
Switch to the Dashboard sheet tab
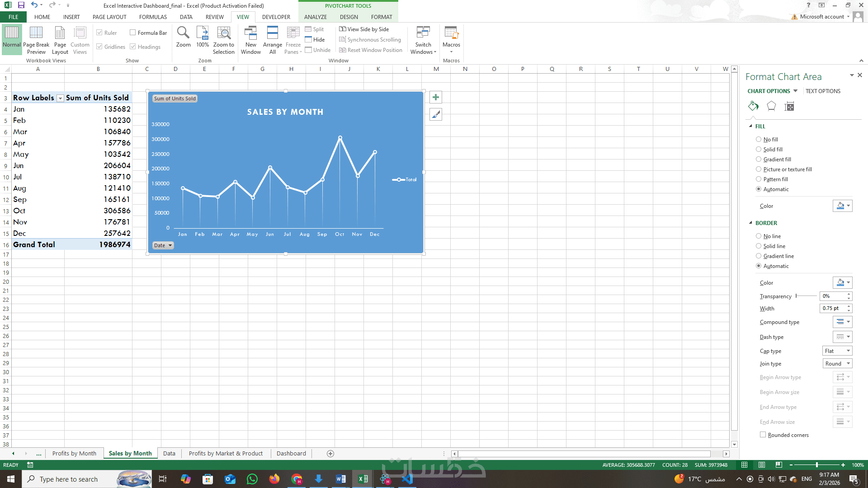point(291,453)
